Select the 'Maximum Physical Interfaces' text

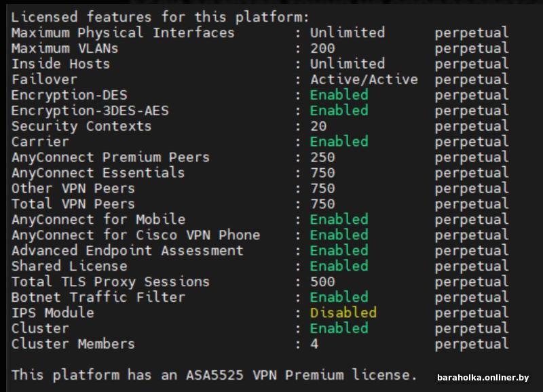pyautogui.click(x=123, y=33)
